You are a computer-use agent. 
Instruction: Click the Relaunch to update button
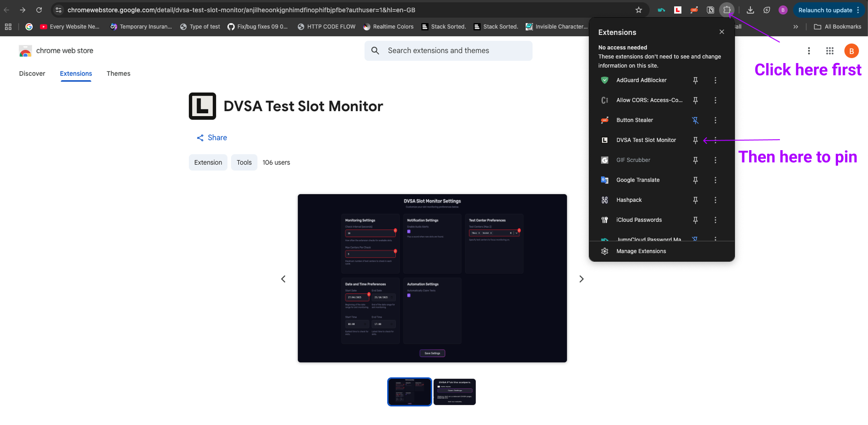click(x=825, y=10)
